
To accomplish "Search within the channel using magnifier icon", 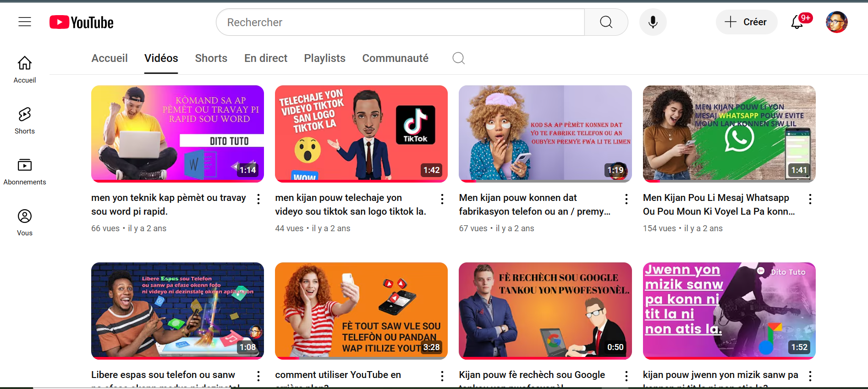I will (458, 58).
